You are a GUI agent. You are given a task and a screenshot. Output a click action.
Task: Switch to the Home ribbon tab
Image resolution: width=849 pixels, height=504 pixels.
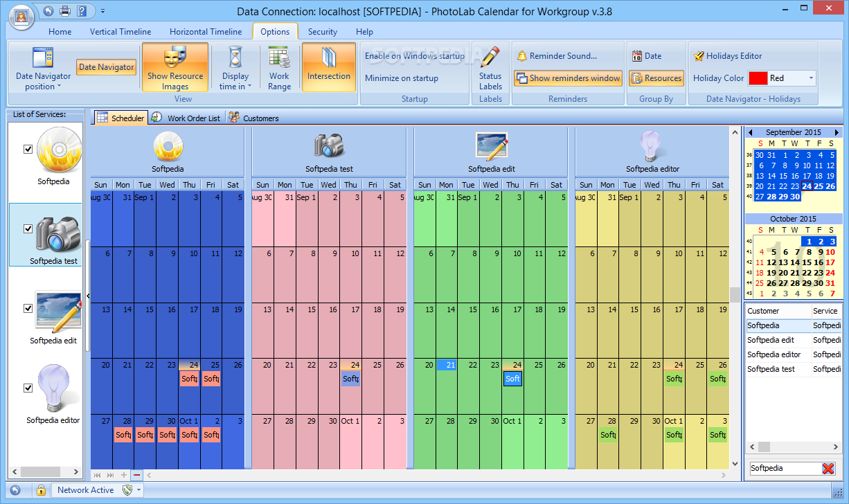point(60,32)
